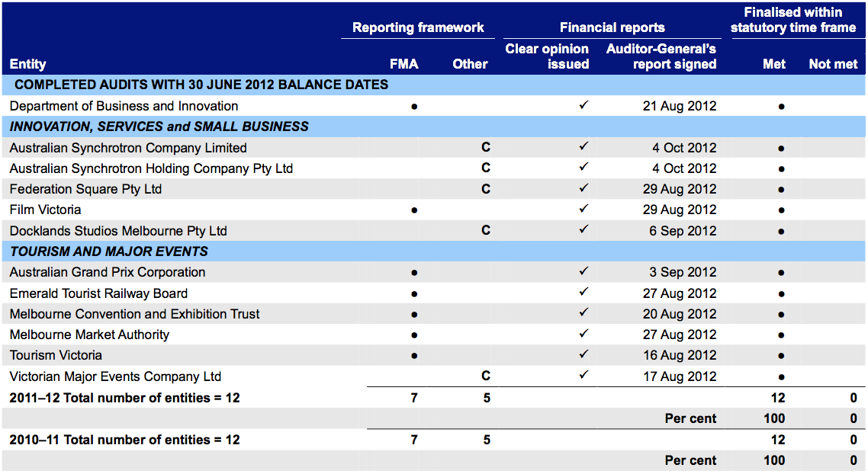Click the 'Reporting framework' header
The width and height of the screenshot is (868, 474).
click(418, 27)
